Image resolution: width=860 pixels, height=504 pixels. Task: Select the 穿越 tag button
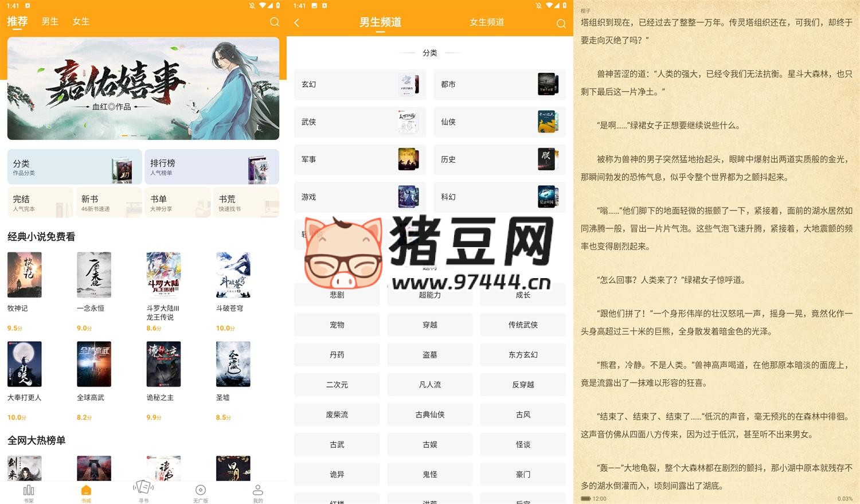click(x=429, y=325)
